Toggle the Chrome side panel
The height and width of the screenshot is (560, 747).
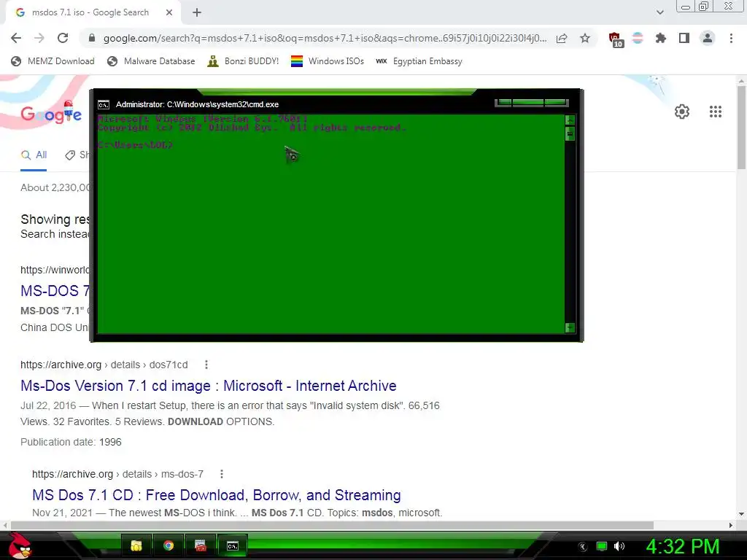click(684, 38)
